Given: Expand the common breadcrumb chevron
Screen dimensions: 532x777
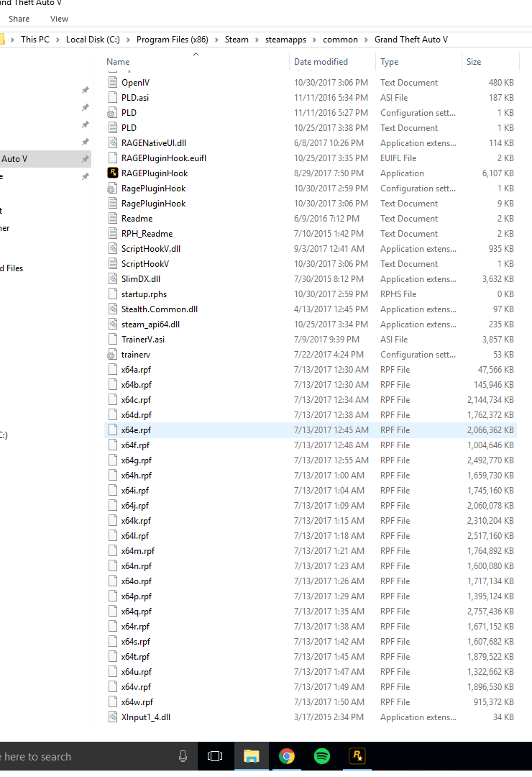Looking at the screenshot, I should (x=366, y=40).
